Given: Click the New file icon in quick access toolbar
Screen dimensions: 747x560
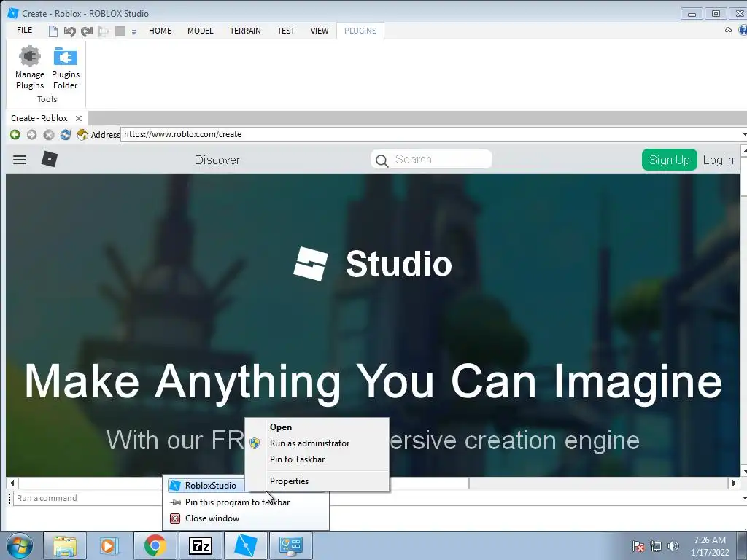Looking at the screenshot, I should point(53,31).
